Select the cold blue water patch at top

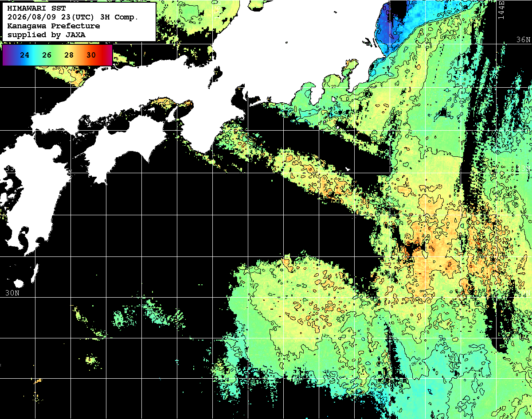[395, 27]
